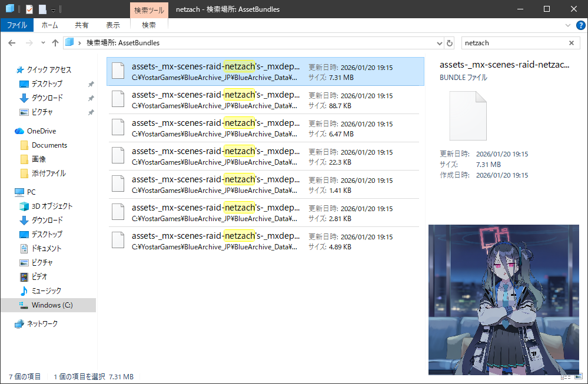
Task: Expand the ribbon with the chevron
Action: coord(568,25)
